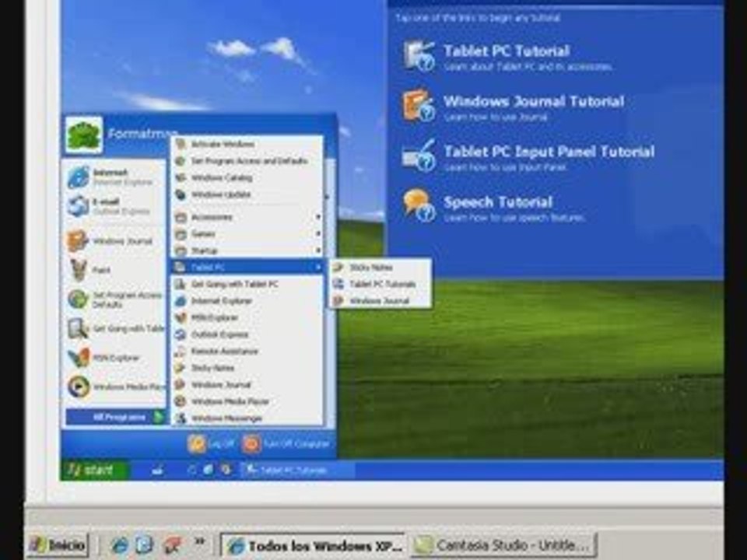Click third quick launch icon in XP taskbar

point(226,471)
